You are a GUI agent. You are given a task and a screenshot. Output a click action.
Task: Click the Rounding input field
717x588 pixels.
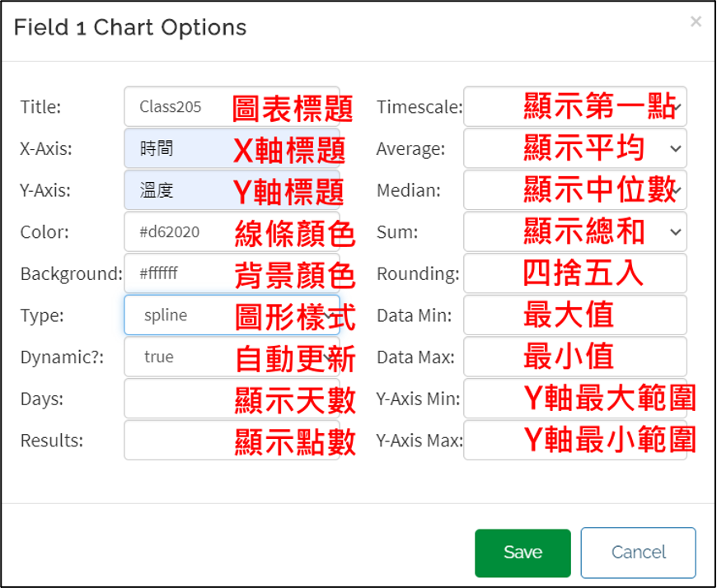tap(574, 273)
